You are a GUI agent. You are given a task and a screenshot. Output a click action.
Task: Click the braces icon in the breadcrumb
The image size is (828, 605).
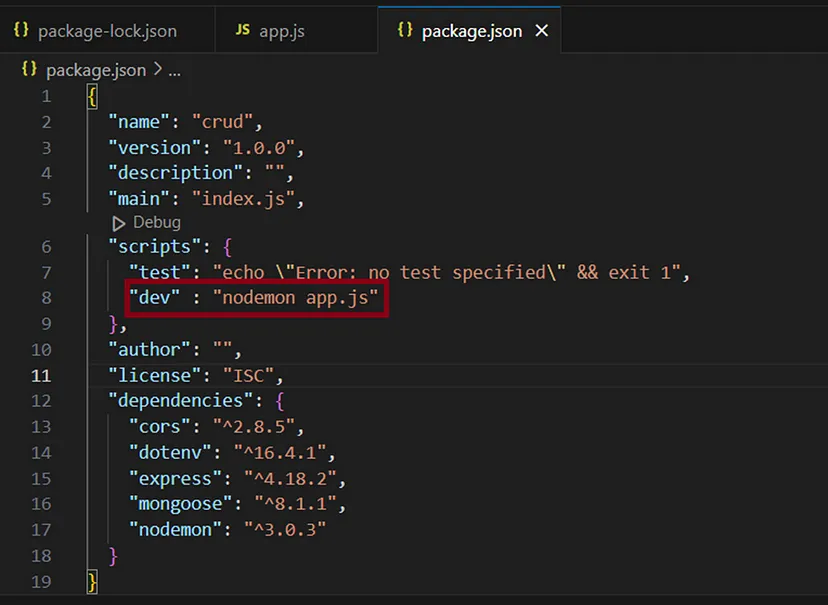[29, 69]
